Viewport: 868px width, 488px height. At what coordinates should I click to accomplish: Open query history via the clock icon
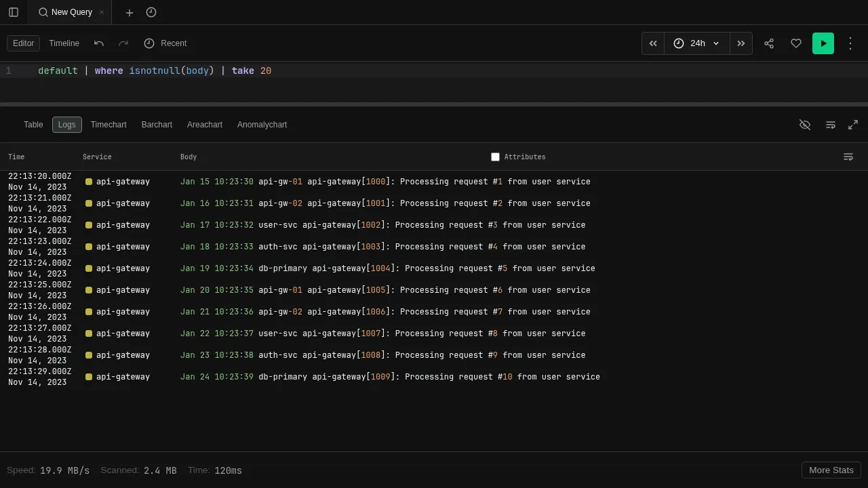(151, 12)
